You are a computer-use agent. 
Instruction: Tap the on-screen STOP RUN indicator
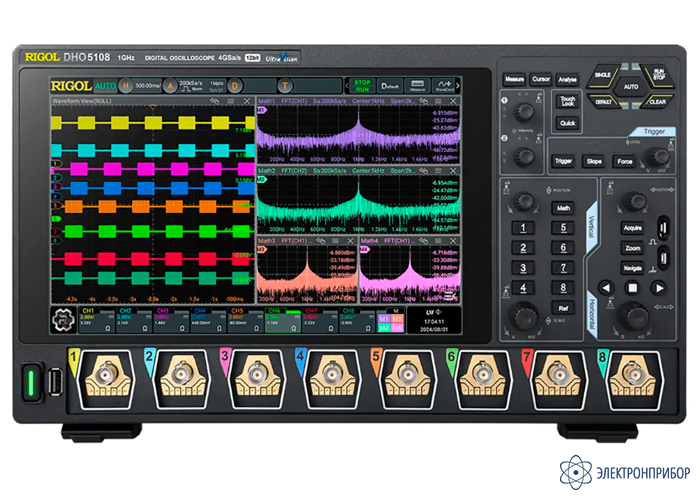point(362,85)
